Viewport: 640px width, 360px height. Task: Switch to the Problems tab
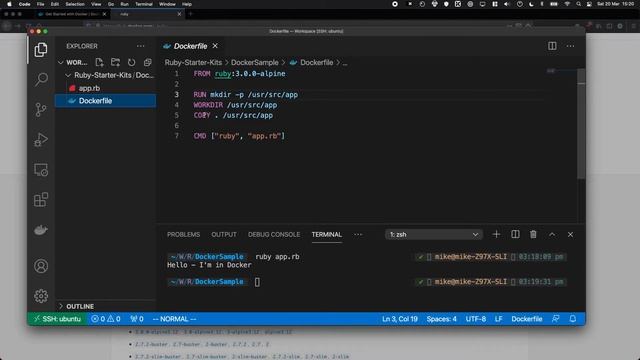(183, 234)
